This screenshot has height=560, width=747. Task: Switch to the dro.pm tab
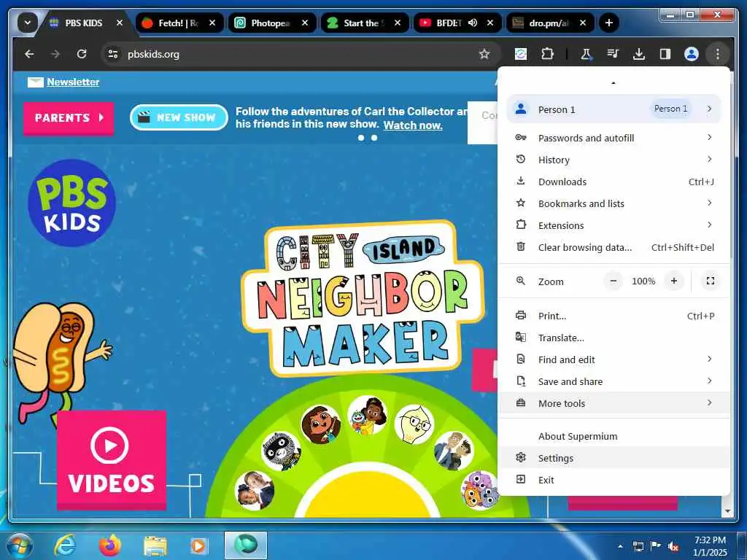click(550, 23)
